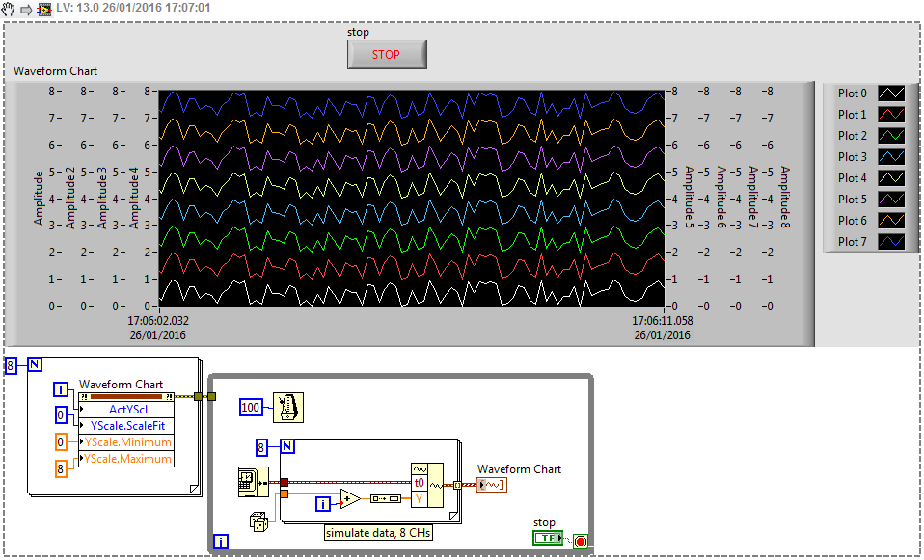This screenshot has width=924, height=560.
Task: Click the random number dice icon
Action: 259,521
